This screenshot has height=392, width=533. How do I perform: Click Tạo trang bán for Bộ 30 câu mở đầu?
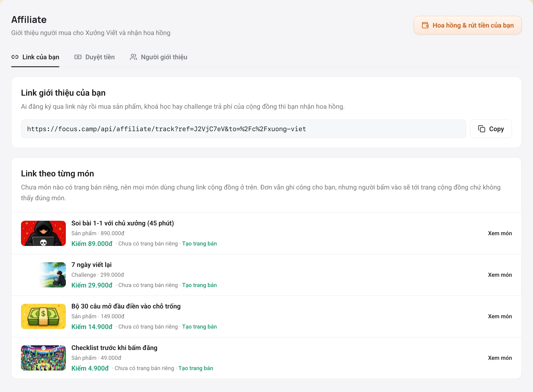tap(199, 327)
